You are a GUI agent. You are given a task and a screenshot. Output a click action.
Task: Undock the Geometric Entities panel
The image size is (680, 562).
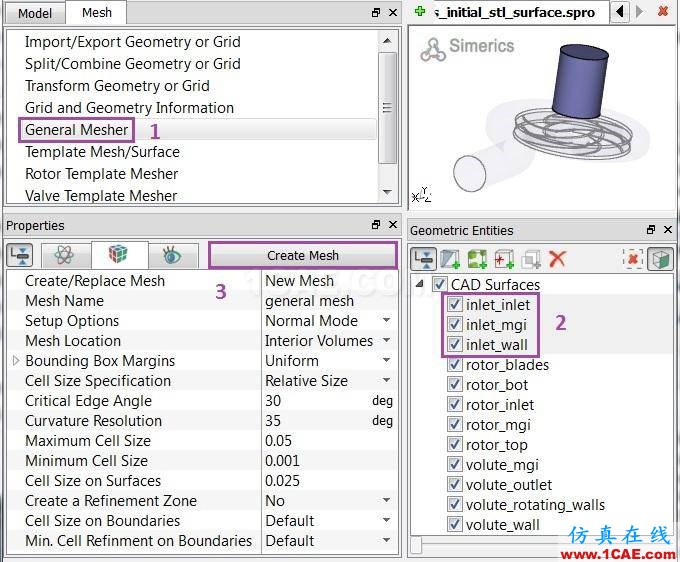click(651, 229)
